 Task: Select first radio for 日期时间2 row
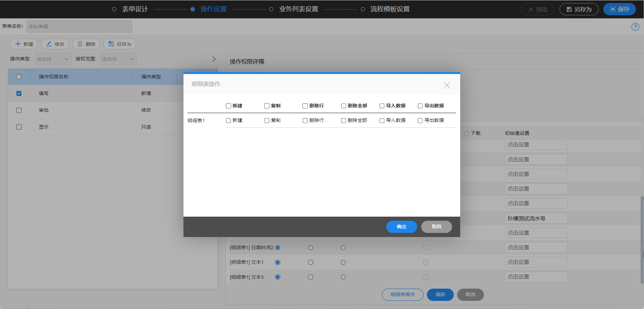tap(278, 248)
